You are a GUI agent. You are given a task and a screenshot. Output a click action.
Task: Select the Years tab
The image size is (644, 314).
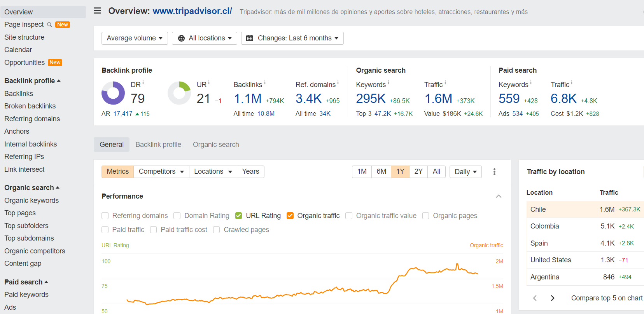coord(250,171)
